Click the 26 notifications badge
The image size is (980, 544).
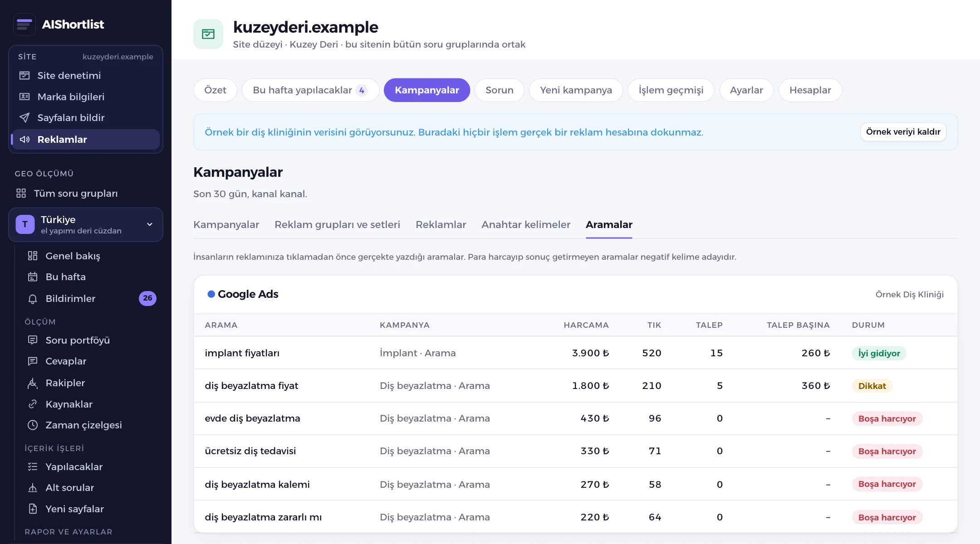coord(147,298)
